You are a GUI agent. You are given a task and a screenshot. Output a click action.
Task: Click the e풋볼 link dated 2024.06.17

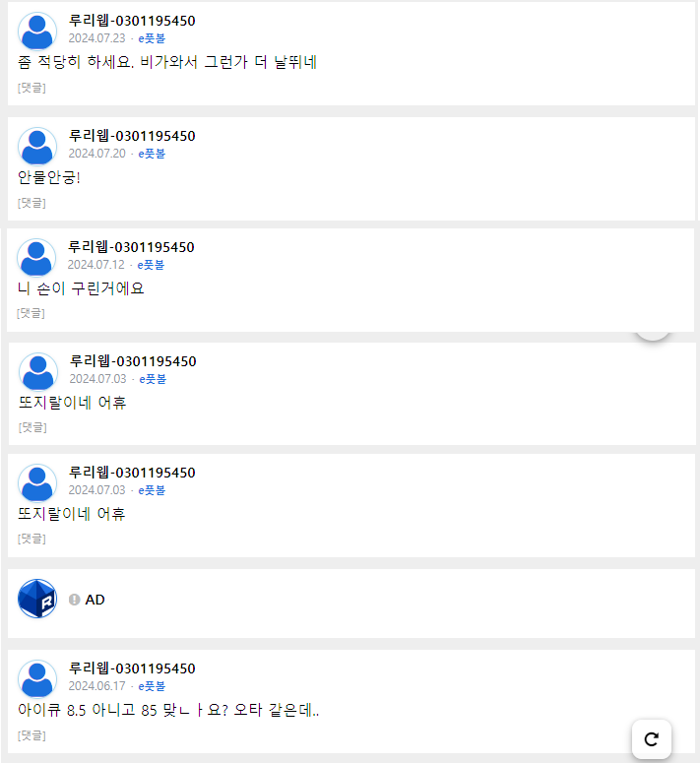click(x=152, y=686)
